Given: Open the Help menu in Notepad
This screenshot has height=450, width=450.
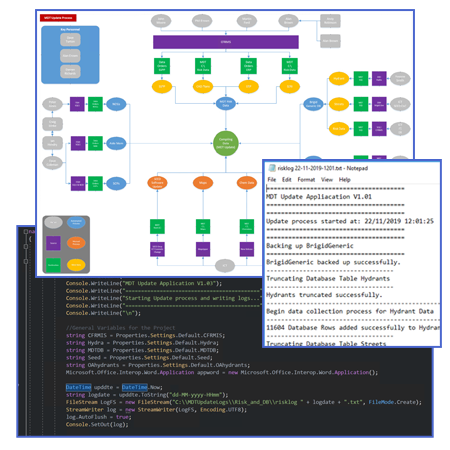Looking at the screenshot, I should 345,180.
